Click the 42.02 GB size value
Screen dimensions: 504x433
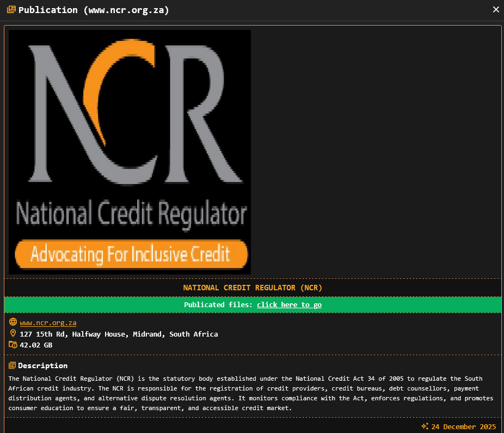pyautogui.click(x=36, y=345)
